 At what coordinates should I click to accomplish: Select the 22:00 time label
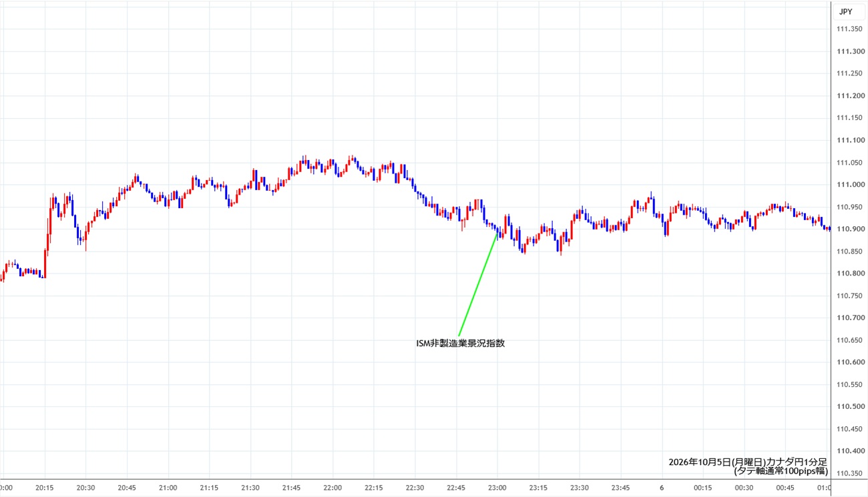[x=333, y=487]
